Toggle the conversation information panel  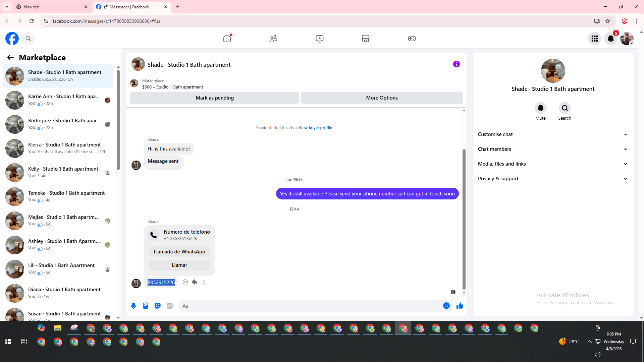click(x=456, y=64)
